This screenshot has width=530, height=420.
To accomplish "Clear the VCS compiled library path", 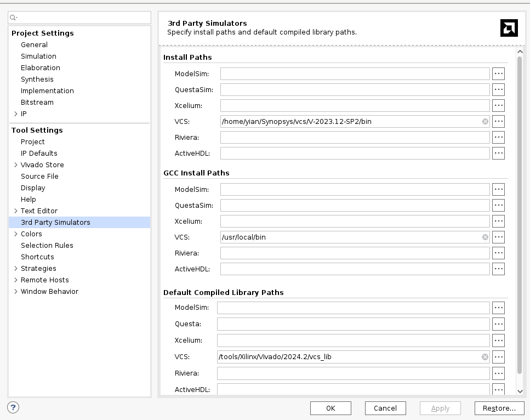I will point(485,357).
